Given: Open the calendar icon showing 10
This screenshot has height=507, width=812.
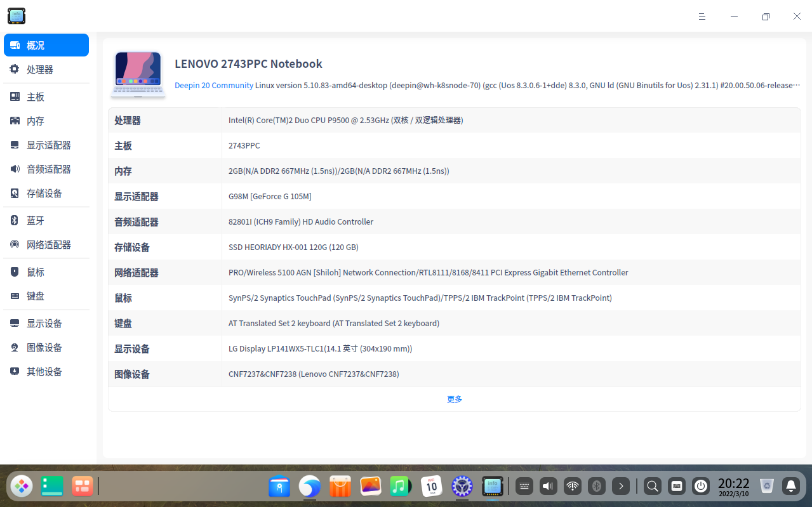Looking at the screenshot, I should tap(432, 487).
